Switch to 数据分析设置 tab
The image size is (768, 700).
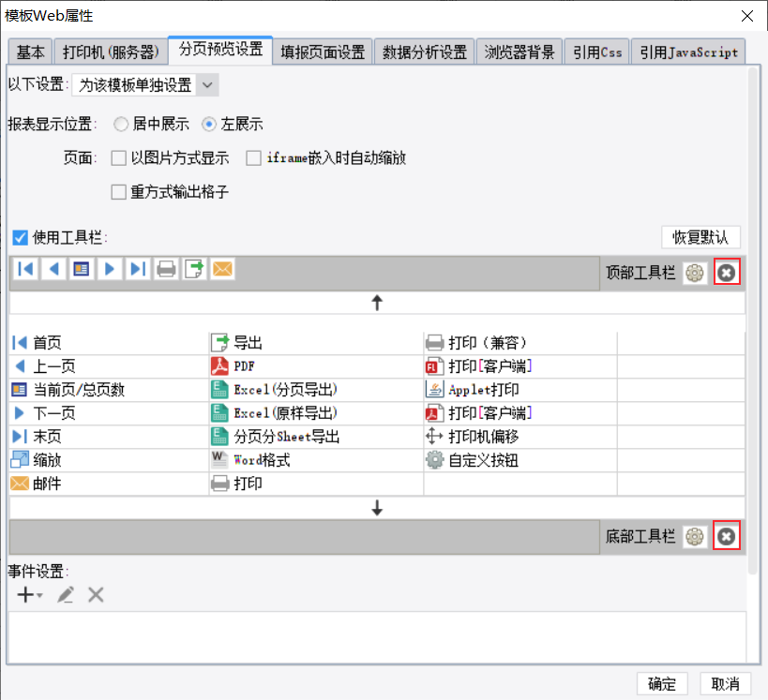click(425, 52)
